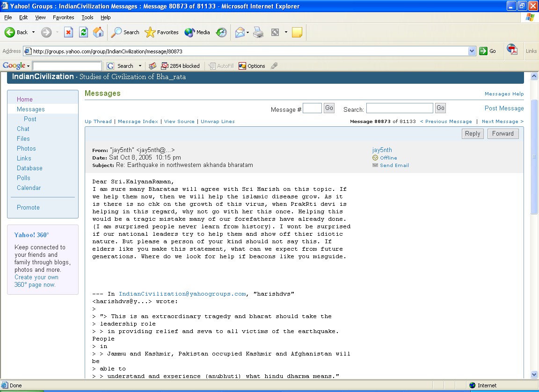Click the Next Message link
Image resolution: width=539 pixels, height=392 pixels.
click(x=503, y=122)
